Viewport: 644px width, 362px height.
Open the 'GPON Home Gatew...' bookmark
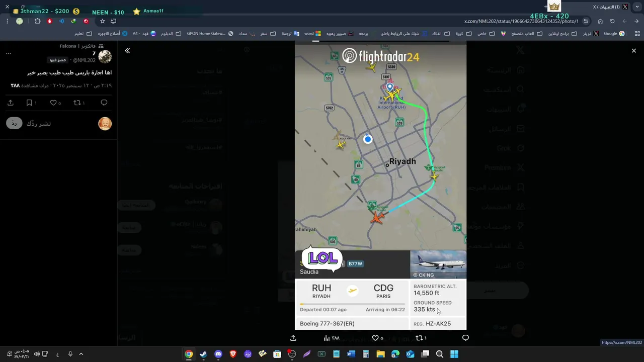point(210,34)
